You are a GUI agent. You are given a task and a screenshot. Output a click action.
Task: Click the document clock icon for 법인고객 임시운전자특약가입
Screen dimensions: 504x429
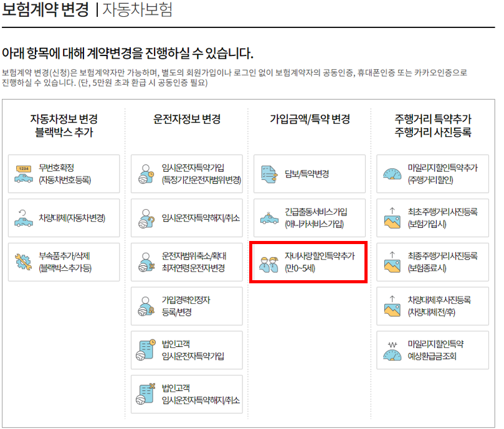146,350
